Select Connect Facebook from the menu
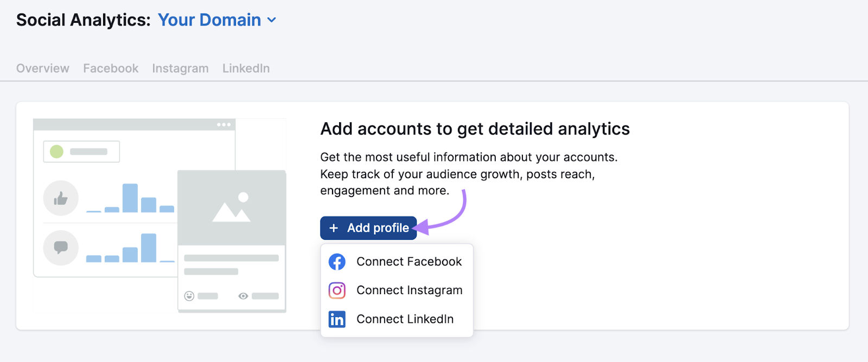This screenshot has height=362, width=868. [x=409, y=261]
